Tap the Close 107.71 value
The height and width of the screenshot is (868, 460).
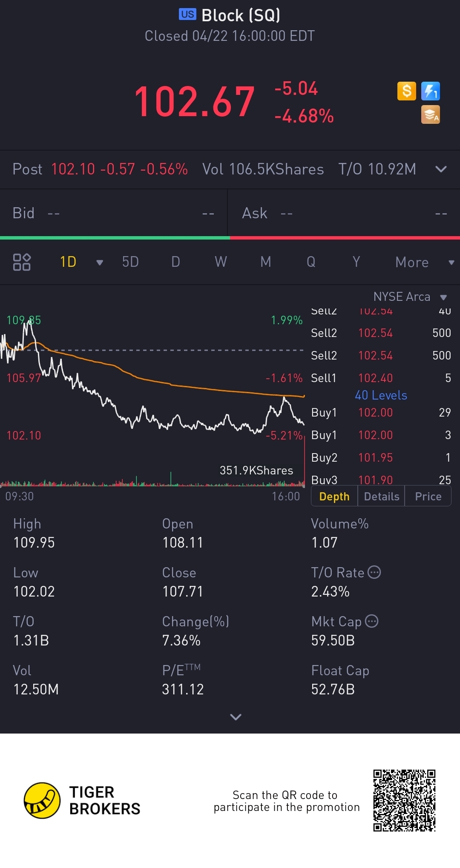pos(183,591)
